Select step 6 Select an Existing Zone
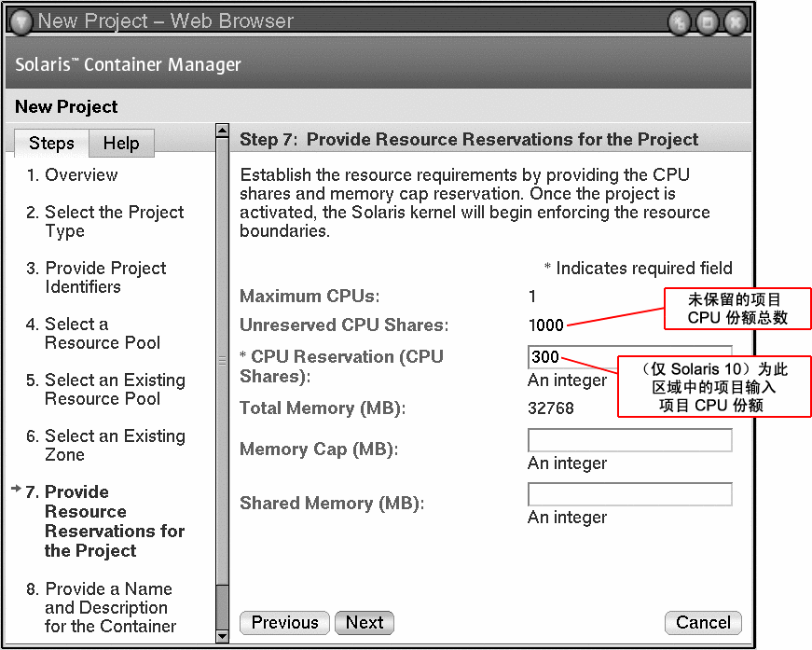This screenshot has height=650, width=812. pos(105,446)
